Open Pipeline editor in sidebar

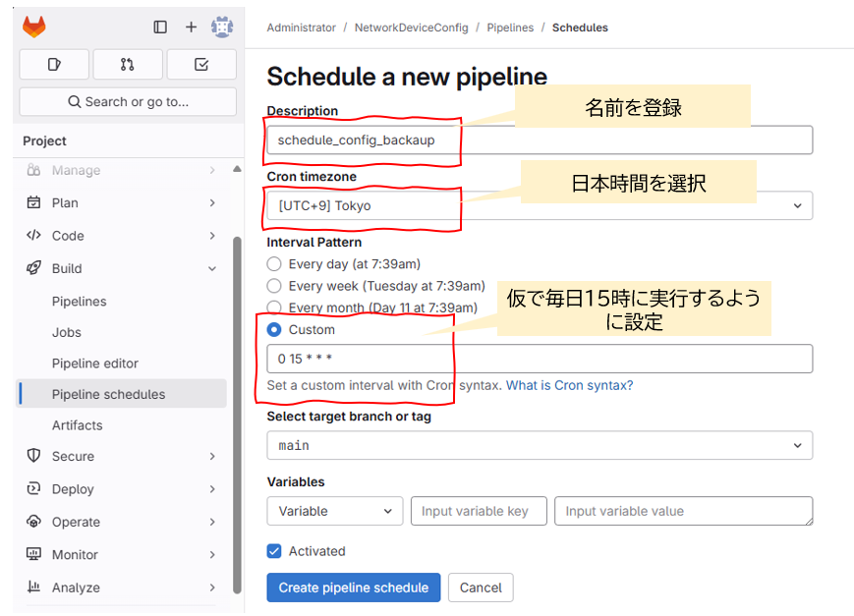click(x=94, y=364)
